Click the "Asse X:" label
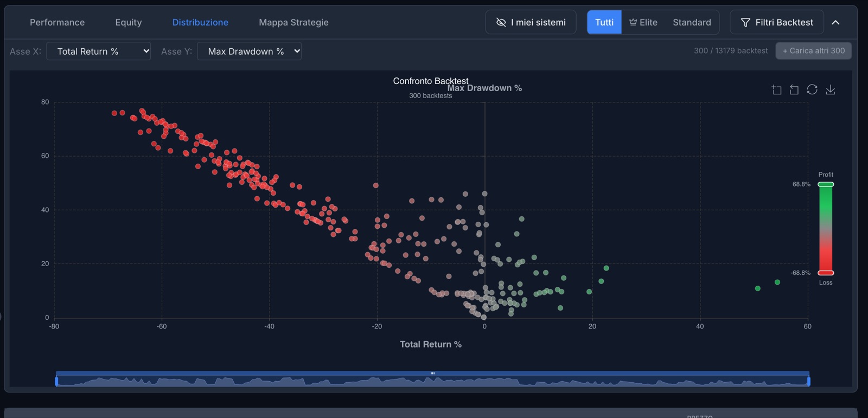 [x=25, y=52]
